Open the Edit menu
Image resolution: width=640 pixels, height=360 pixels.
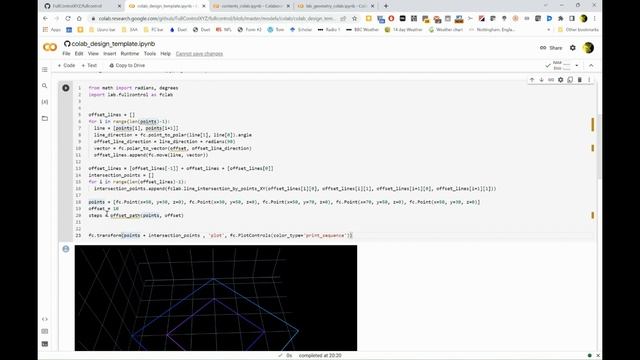coord(79,54)
